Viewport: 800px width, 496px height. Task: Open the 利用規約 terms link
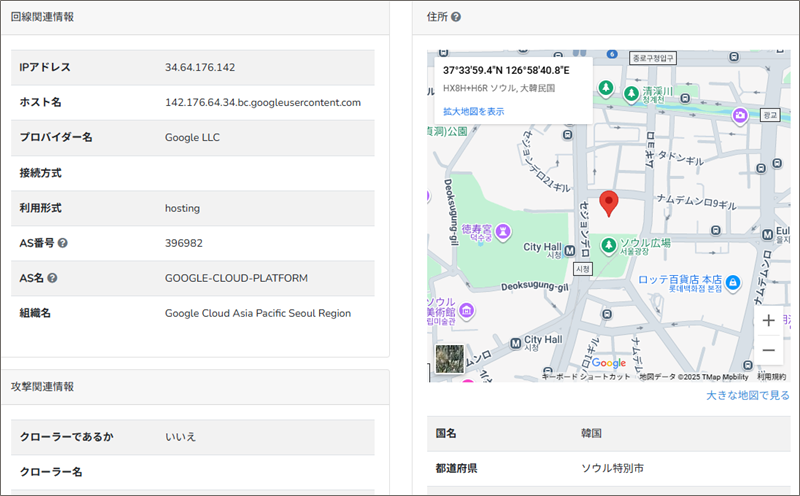click(771, 377)
